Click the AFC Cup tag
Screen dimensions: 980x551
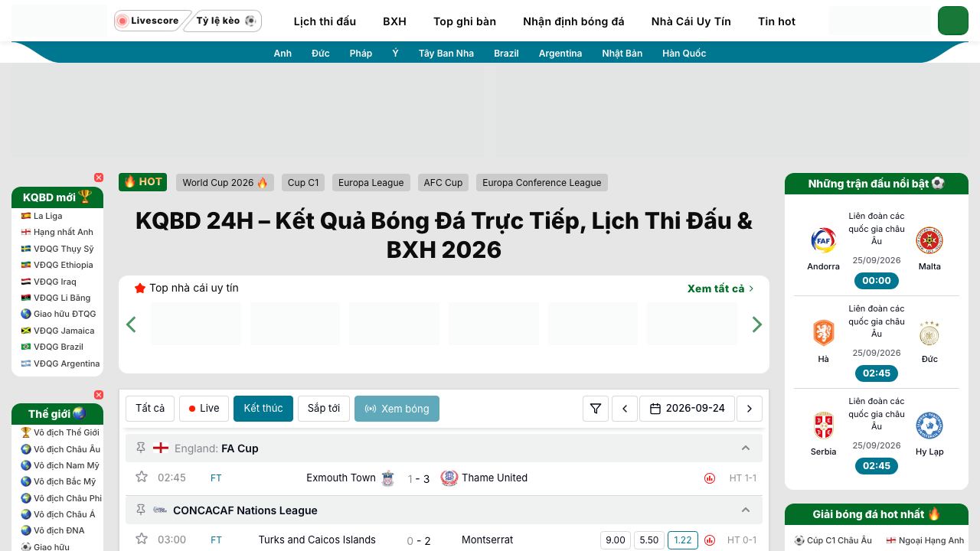pyautogui.click(x=443, y=182)
